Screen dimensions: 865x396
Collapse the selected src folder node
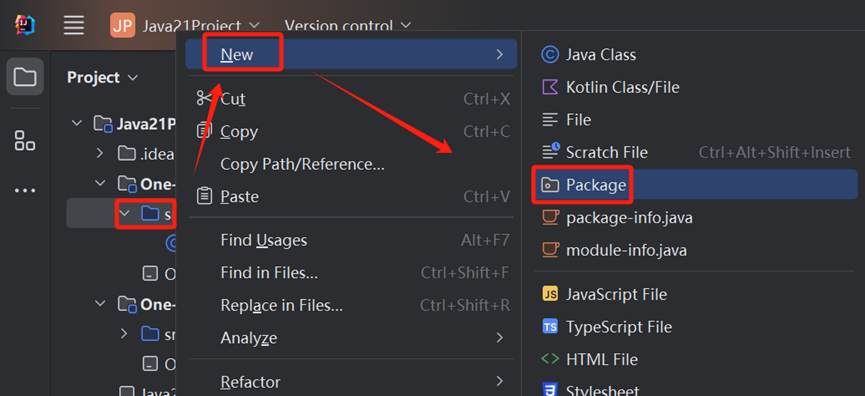tap(125, 213)
